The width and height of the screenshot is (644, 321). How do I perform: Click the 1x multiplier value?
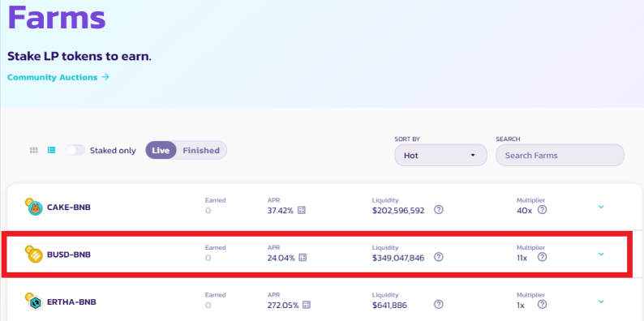pyautogui.click(x=521, y=305)
